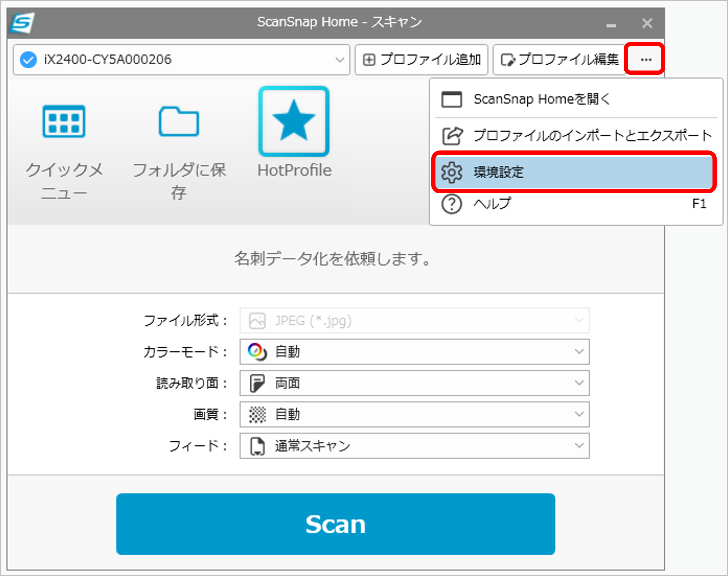Choose ScanSnap Homeを開く from menu

[x=542, y=99]
